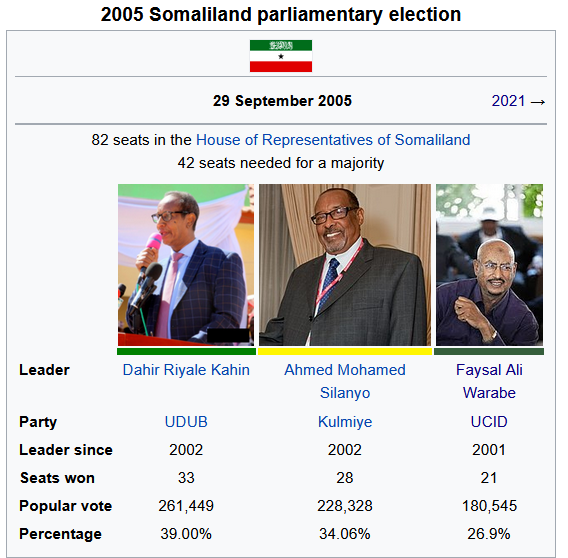Screen dimensions: 568x558
Task: Click Faysal Ali Warabe's photo
Action: (x=489, y=265)
